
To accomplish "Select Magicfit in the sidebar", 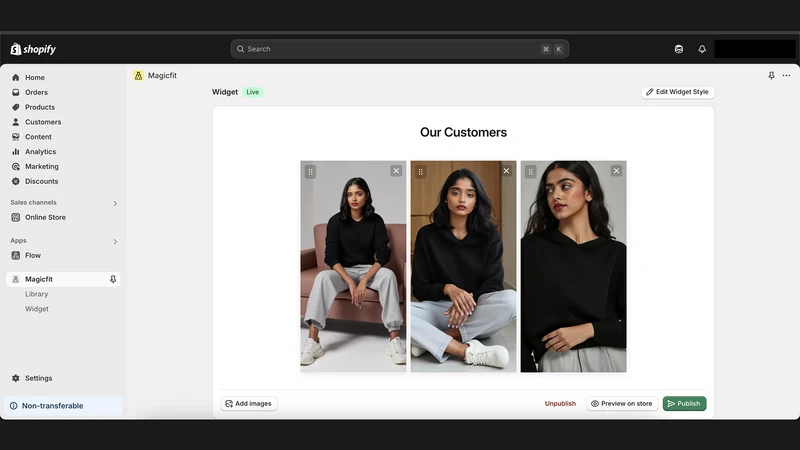I will (63, 279).
